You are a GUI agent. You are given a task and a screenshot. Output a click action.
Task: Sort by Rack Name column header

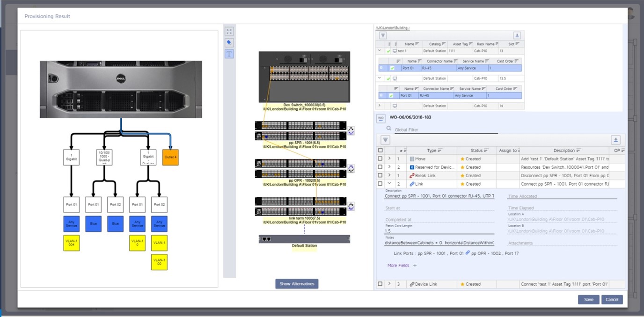coord(487,44)
